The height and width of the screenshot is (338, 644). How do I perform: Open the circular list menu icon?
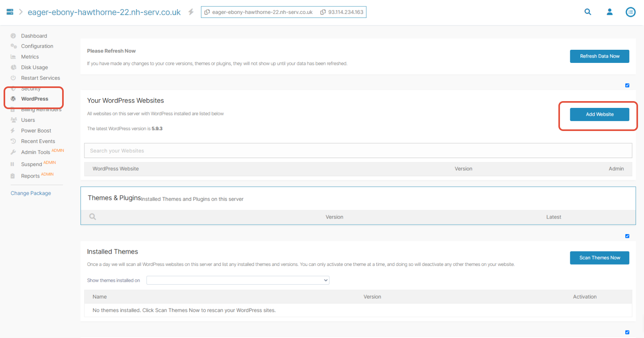(x=630, y=12)
